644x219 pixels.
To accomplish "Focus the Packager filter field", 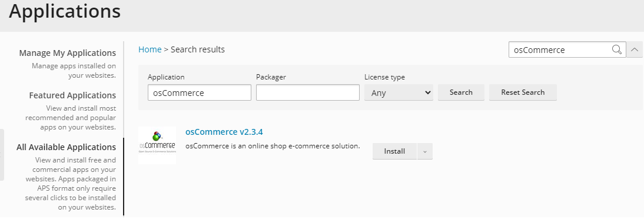I will (x=308, y=92).
